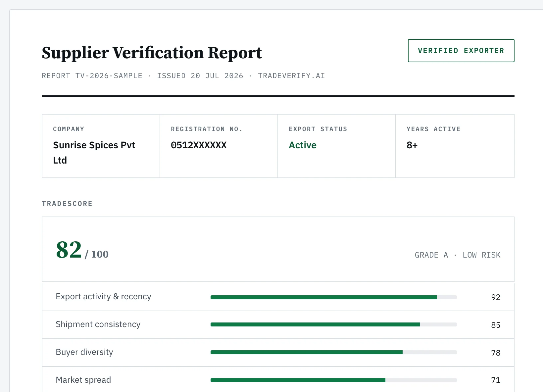Select registration number 0512XXXXXX
This screenshot has width=543, height=392.
[x=199, y=145]
